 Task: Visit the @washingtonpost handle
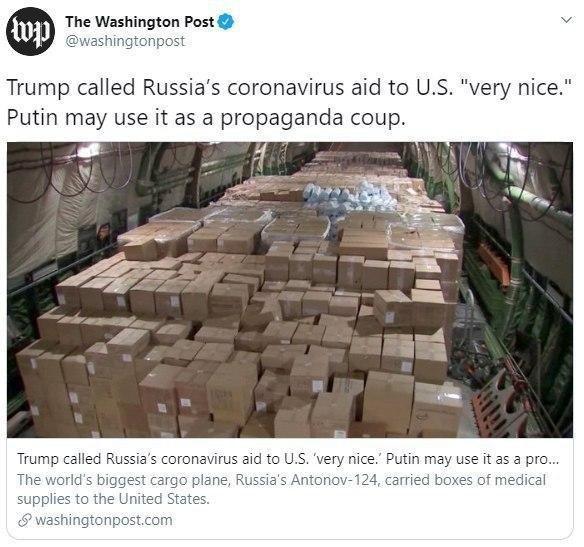coord(125,41)
